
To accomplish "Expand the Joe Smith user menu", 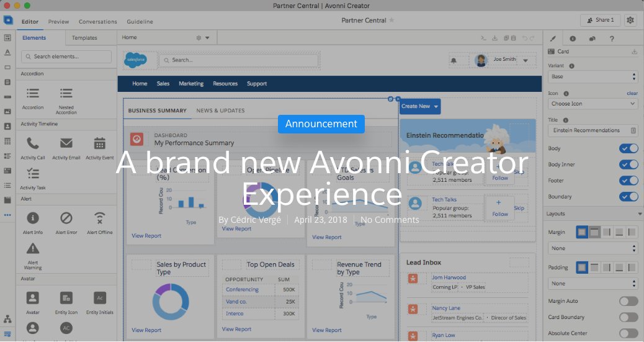I will tap(525, 60).
